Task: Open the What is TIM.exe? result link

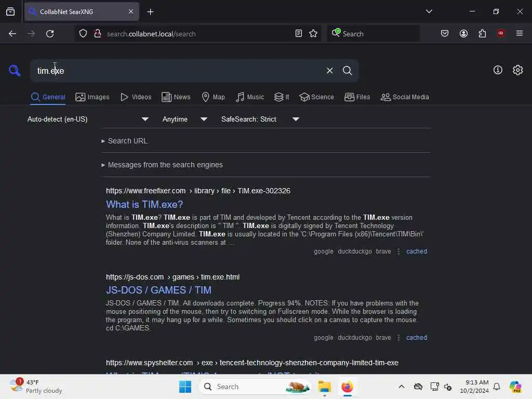Action: coord(144,204)
